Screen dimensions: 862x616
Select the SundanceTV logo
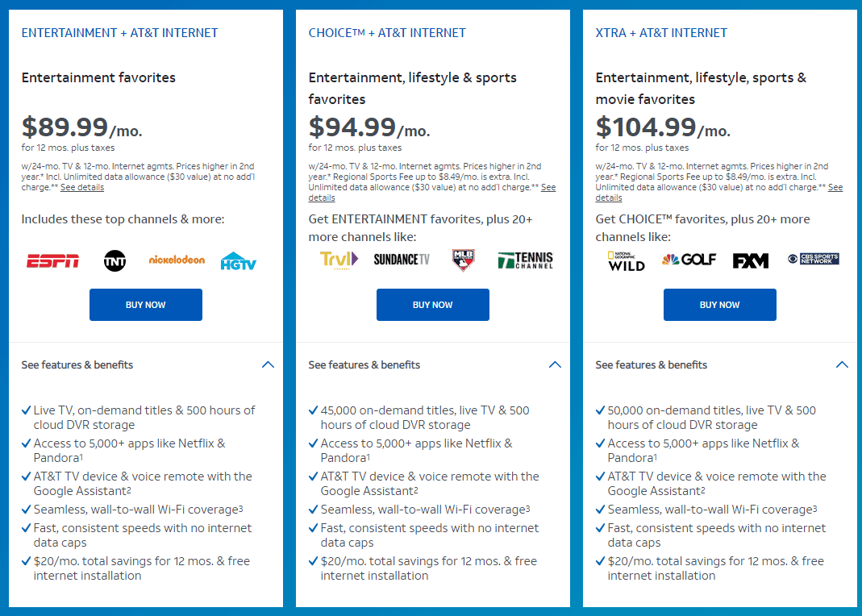coord(401,260)
